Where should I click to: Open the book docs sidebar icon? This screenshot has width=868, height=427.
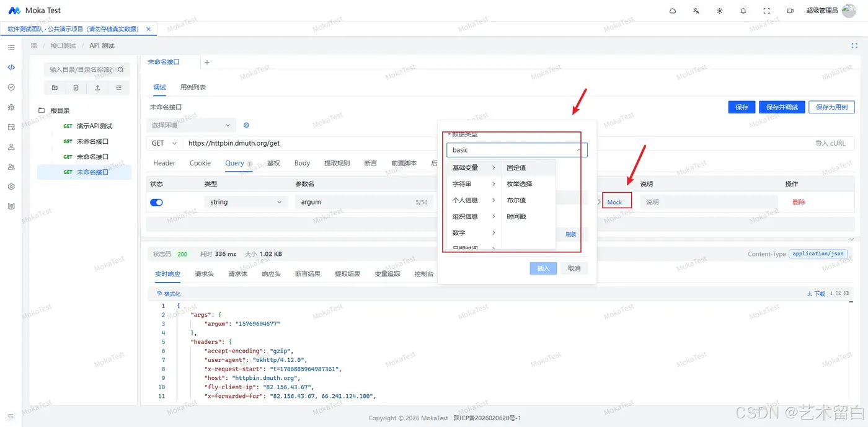[x=11, y=206]
